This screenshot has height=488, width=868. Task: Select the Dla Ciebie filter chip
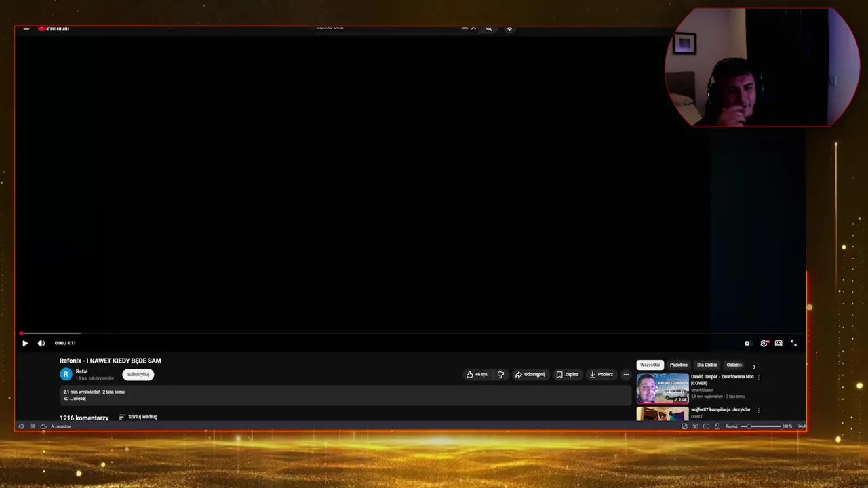click(x=707, y=365)
